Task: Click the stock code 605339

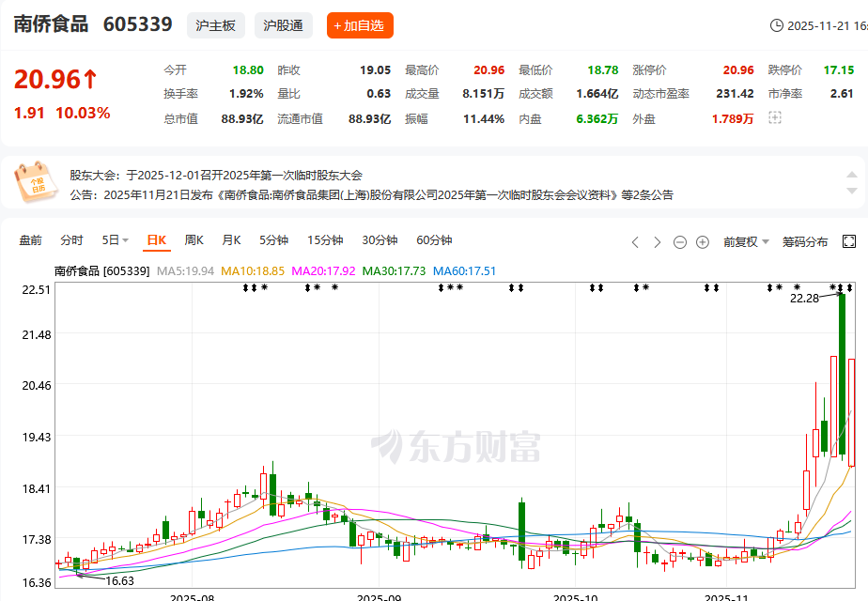Action: (x=138, y=24)
